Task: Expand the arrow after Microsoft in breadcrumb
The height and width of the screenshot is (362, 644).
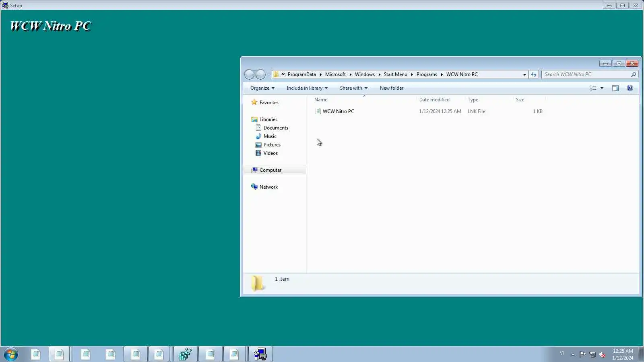Action: click(x=350, y=74)
